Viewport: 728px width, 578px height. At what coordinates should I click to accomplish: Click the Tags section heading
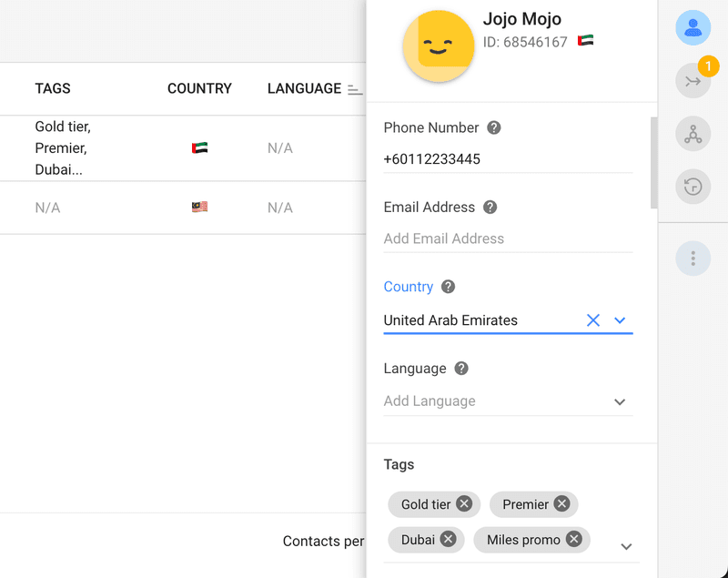[x=399, y=464]
